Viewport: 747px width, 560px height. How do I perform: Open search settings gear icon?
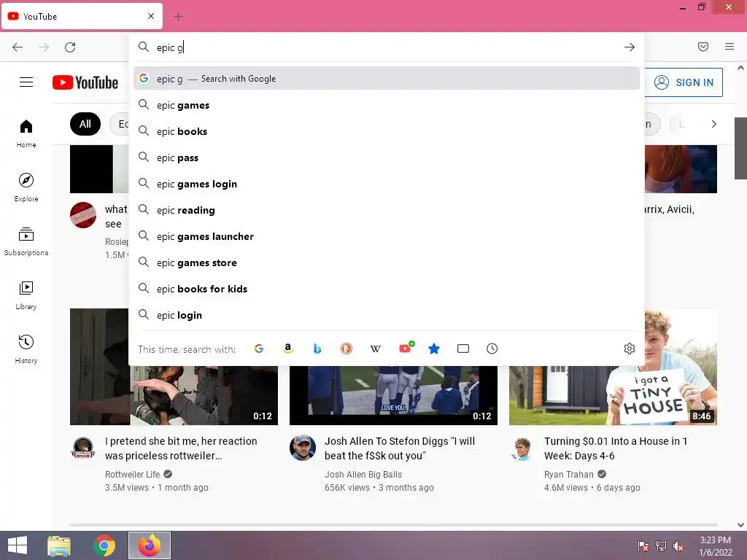[x=630, y=349]
